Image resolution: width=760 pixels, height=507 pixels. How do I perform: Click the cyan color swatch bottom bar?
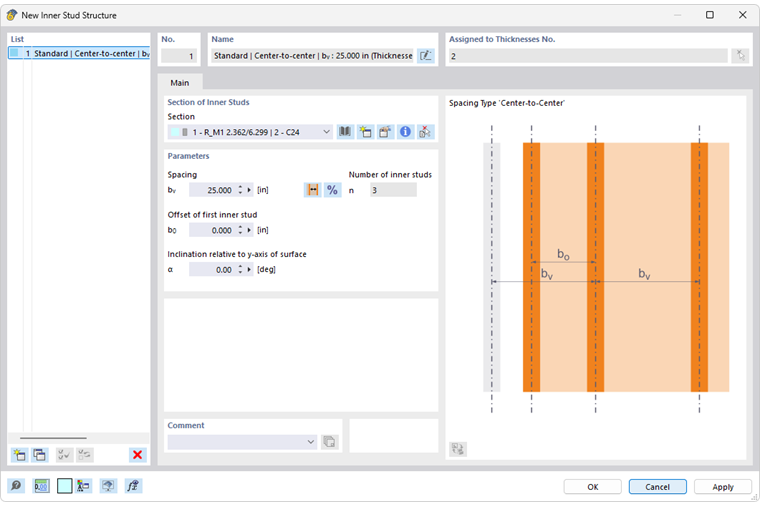(64, 486)
